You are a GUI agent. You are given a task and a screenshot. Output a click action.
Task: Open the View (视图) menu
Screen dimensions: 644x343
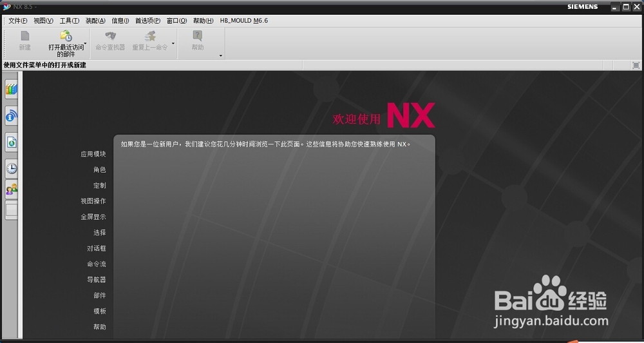(43, 21)
